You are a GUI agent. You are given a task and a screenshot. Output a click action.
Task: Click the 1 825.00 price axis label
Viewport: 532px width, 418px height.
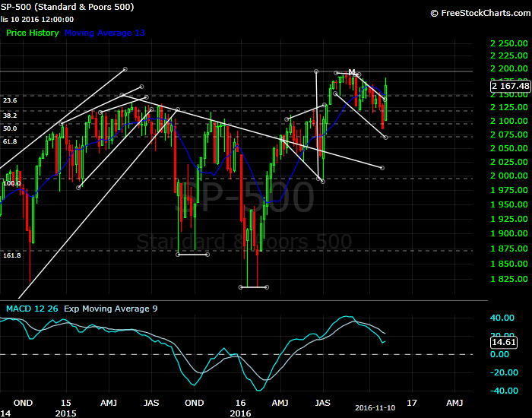509,279
